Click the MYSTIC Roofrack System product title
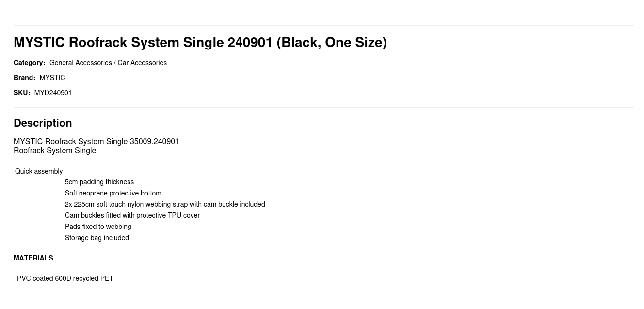 pos(200,43)
